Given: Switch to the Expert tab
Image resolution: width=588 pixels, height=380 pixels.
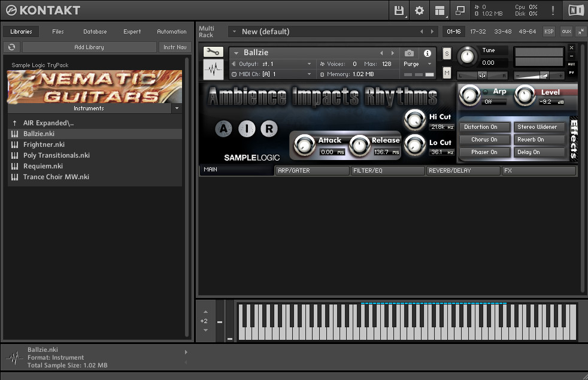Looking at the screenshot, I should pos(132,32).
